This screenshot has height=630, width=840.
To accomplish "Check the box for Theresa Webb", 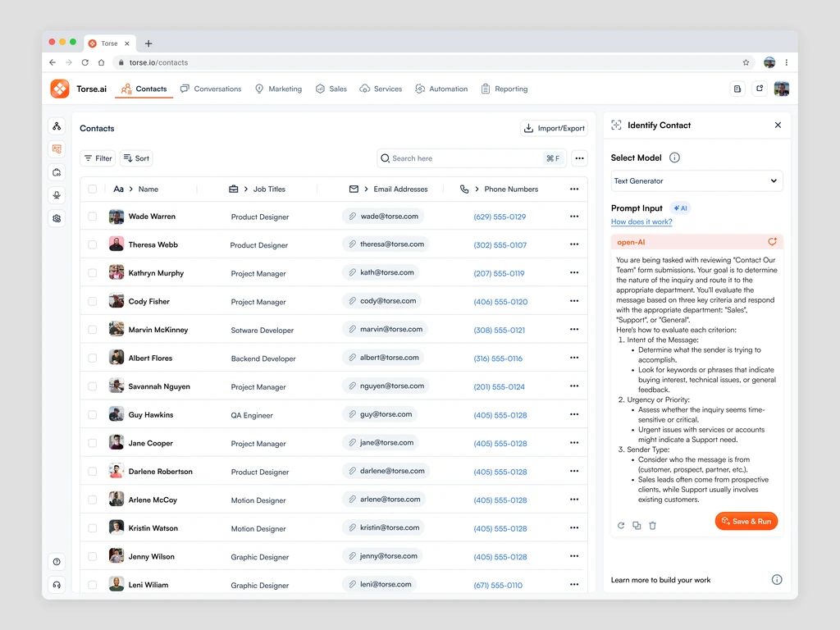I will pyautogui.click(x=93, y=244).
